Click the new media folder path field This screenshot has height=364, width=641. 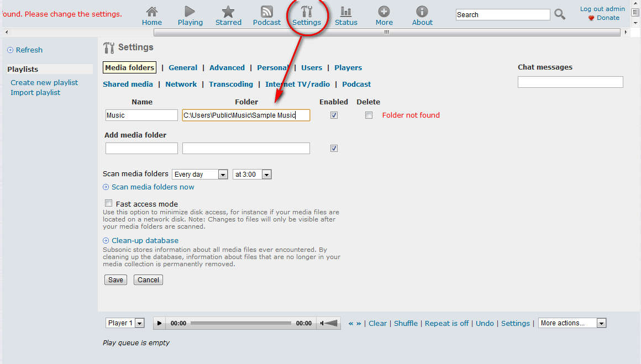[x=246, y=148]
